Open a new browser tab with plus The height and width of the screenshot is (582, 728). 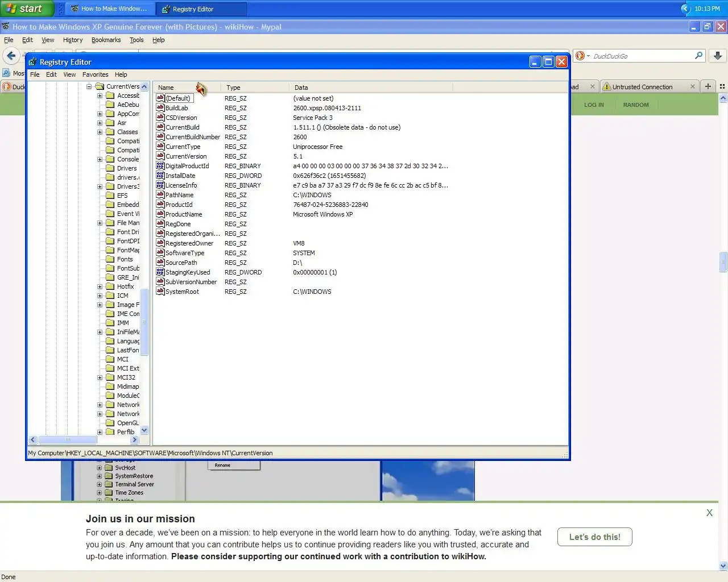pos(708,86)
